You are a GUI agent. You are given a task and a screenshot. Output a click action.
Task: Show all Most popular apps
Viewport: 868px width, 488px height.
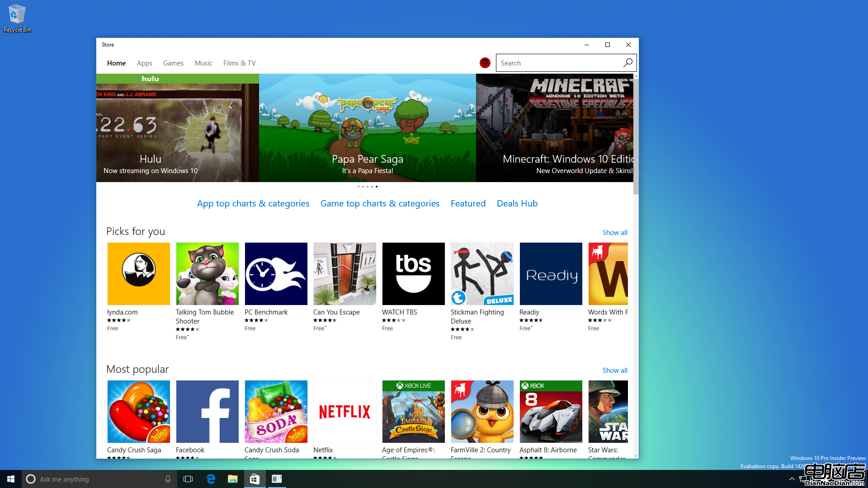615,371
